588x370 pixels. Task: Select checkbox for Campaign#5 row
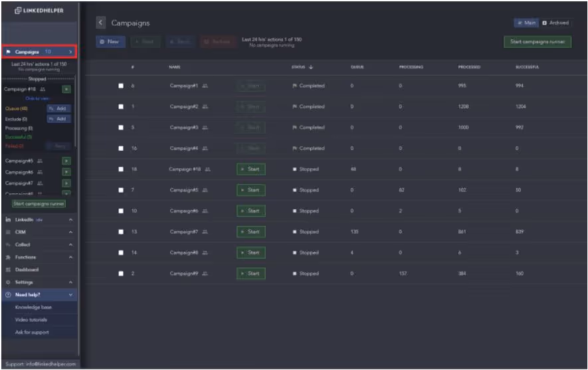pos(121,190)
